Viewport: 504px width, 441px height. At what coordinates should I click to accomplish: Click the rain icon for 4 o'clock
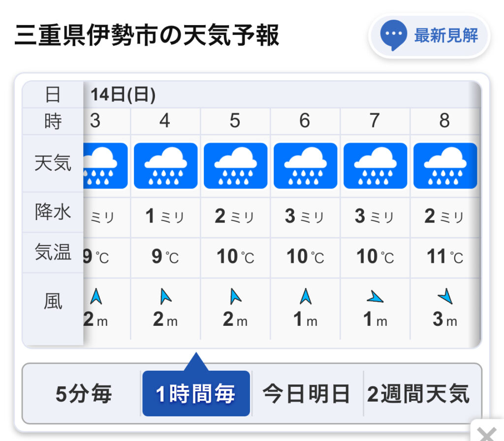[x=165, y=166]
